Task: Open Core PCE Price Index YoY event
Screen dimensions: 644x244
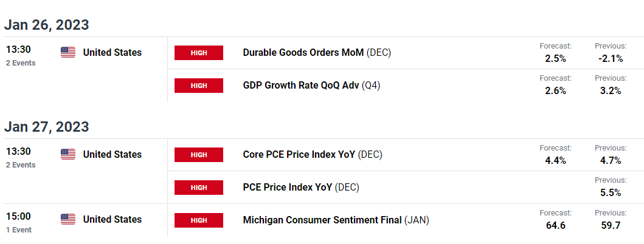Action: coord(313,155)
